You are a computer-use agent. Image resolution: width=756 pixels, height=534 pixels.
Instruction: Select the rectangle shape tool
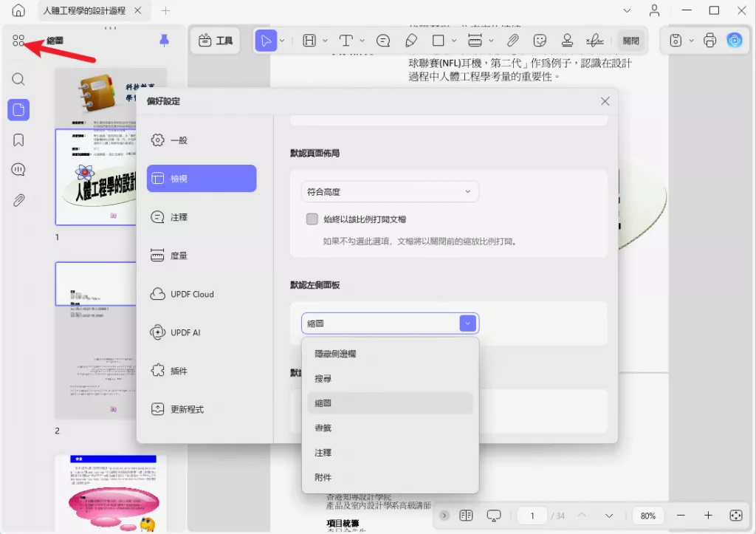click(x=439, y=41)
